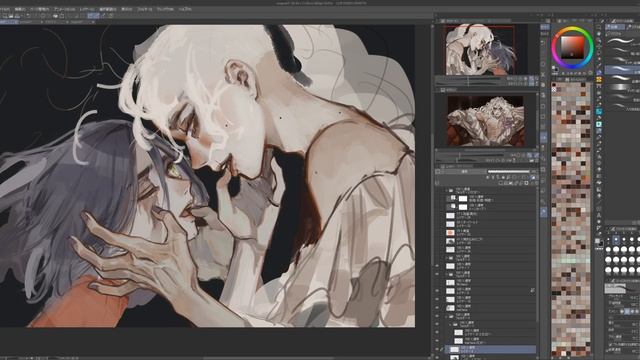Open the 表示 (View) menu
Viewport: 640px width, 360px height.
127,9
